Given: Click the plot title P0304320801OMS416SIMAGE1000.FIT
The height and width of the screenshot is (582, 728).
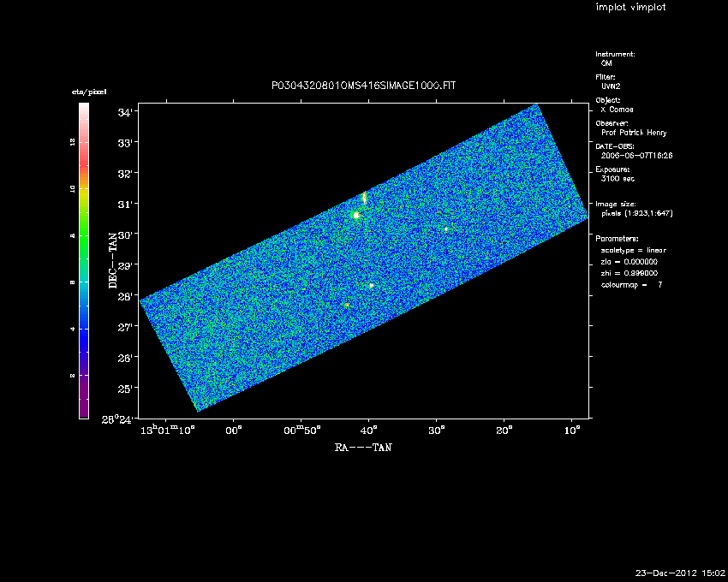Looking at the screenshot, I should [363, 86].
